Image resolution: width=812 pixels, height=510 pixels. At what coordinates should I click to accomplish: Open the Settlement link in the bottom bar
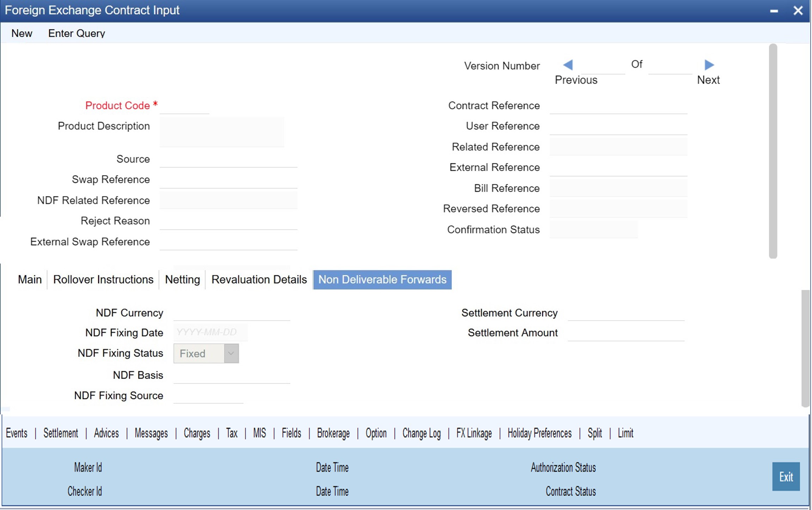click(x=61, y=433)
